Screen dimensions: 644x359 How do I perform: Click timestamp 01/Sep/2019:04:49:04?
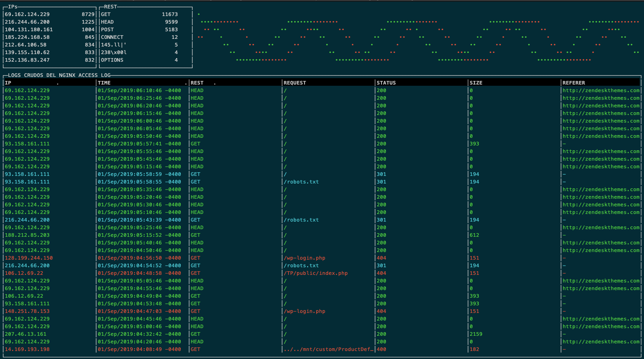139,296
